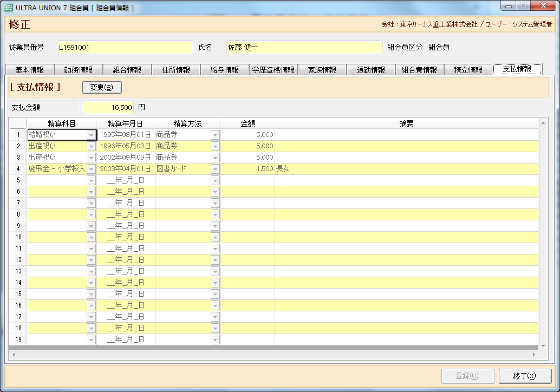Image resolution: width=560 pixels, height=392 pixels.
Task: Click the app icon in the title bar
Action: tap(9, 8)
